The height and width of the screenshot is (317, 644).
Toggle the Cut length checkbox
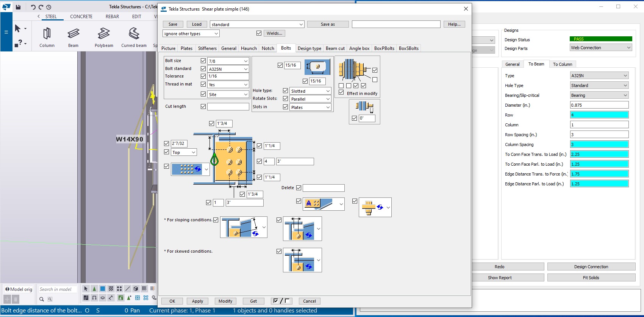point(203,106)
